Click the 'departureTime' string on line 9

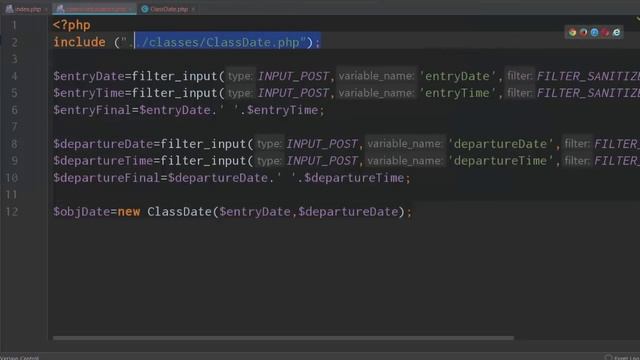coord(500,161)
